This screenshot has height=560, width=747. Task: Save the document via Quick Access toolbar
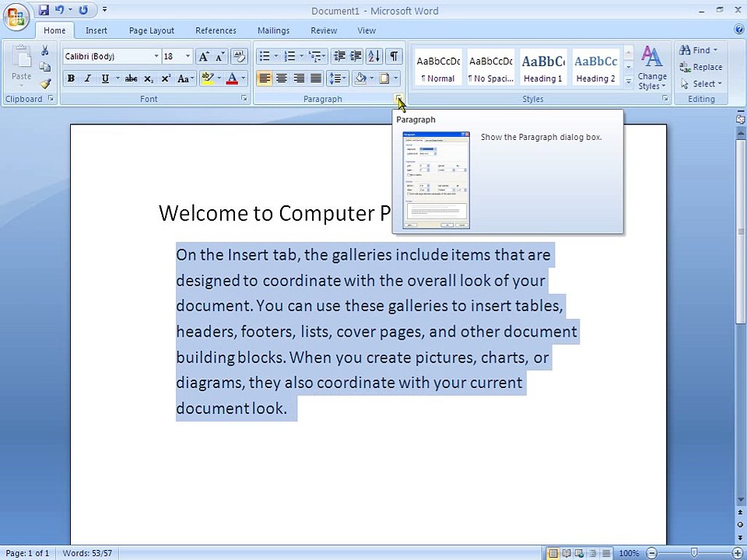click(44, 9)
